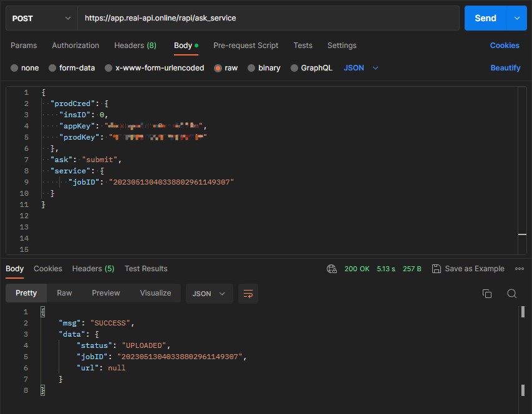Screen dimensions: 532x414
Task: Choose the form-data body option
Action: (x=52, y=68)
